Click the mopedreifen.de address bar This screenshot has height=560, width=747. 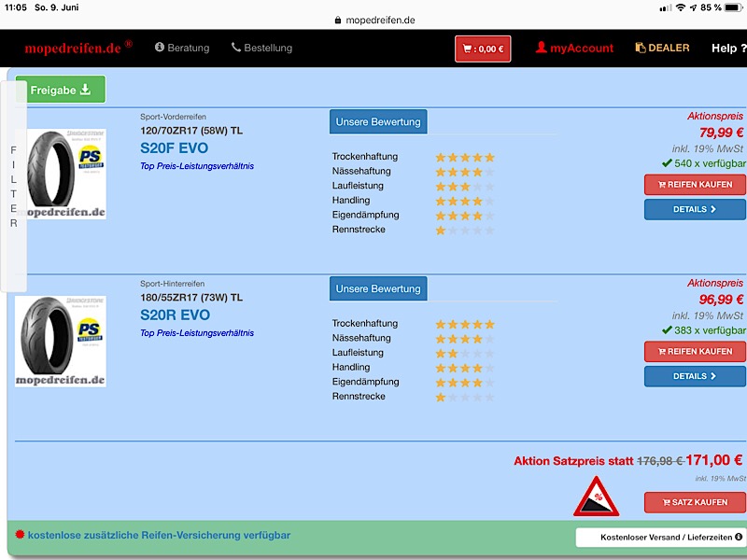point(374,20)
